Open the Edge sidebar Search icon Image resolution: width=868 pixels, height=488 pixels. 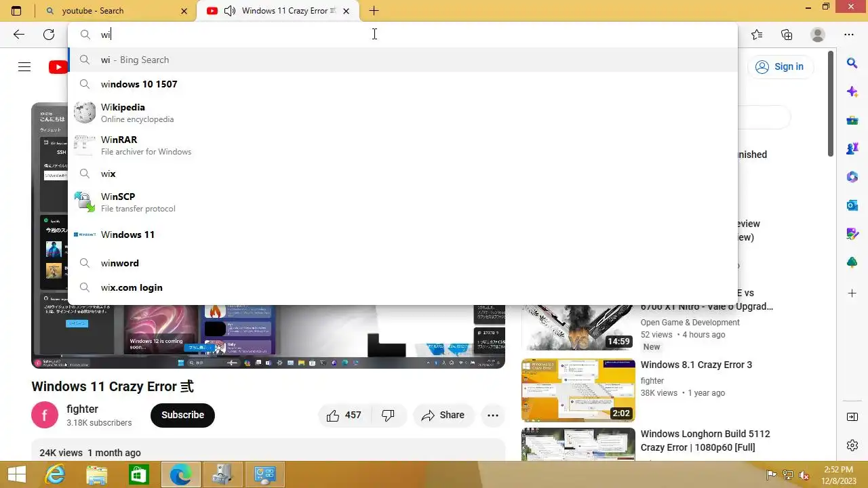(852, 62)
